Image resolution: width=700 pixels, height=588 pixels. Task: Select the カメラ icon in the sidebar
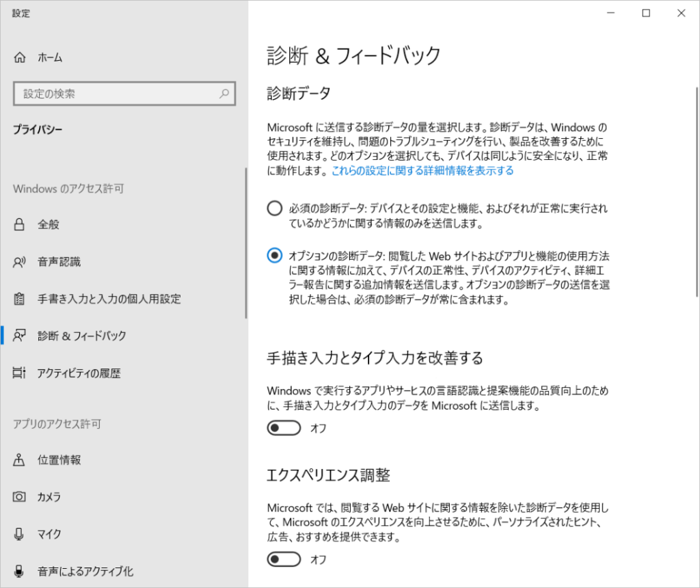(x=20, y=497)
